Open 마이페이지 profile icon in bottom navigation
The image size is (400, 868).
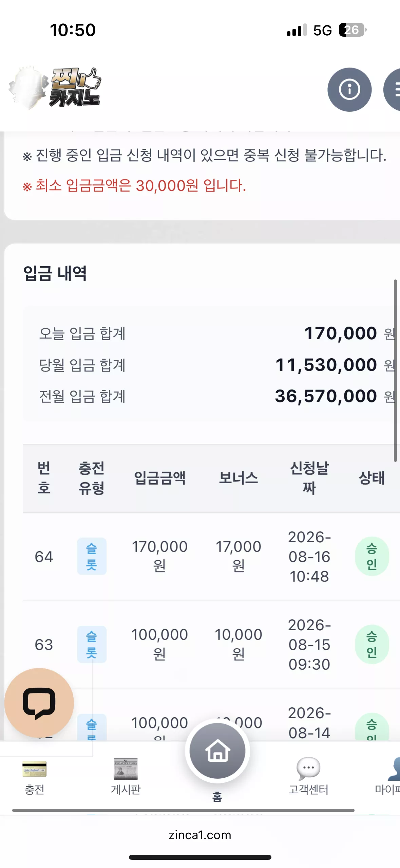point(394,769)
